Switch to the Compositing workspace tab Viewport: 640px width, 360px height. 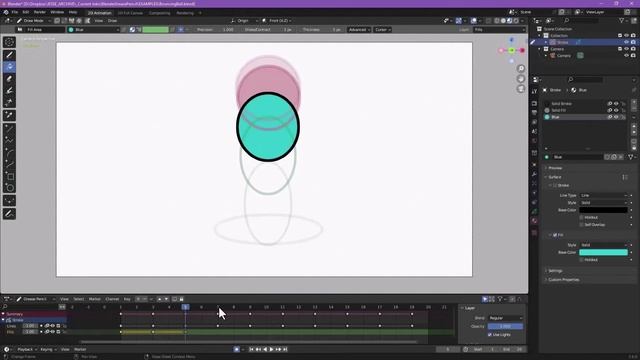160,13
